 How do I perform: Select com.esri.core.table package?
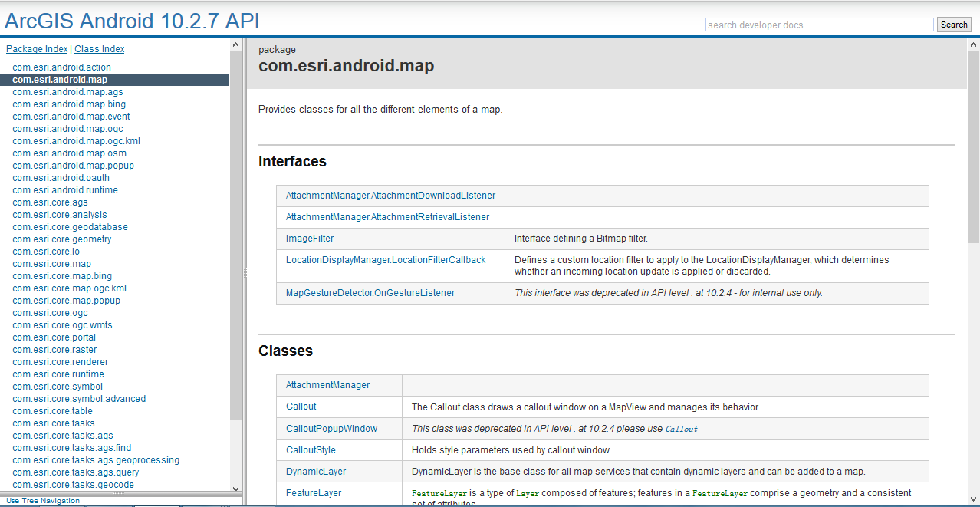[52, 411]
